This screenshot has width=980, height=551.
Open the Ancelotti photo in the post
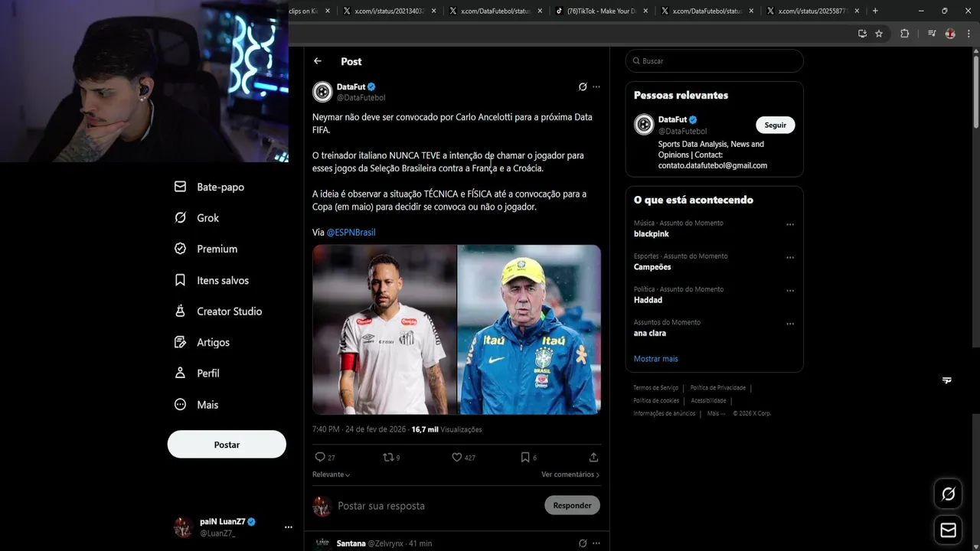[529, 330]
